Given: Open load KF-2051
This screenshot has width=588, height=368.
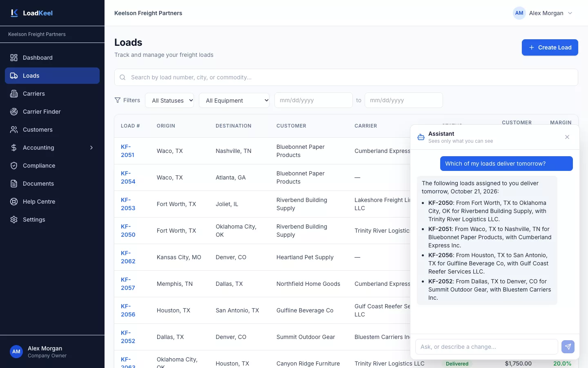Looking at the screenshot, I should (x=127, y=151).
